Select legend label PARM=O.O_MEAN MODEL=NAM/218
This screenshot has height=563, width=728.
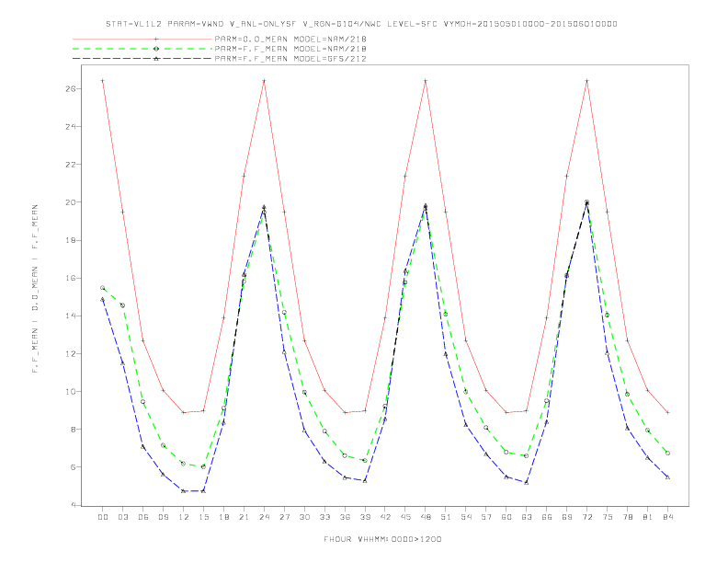point(290,39)
